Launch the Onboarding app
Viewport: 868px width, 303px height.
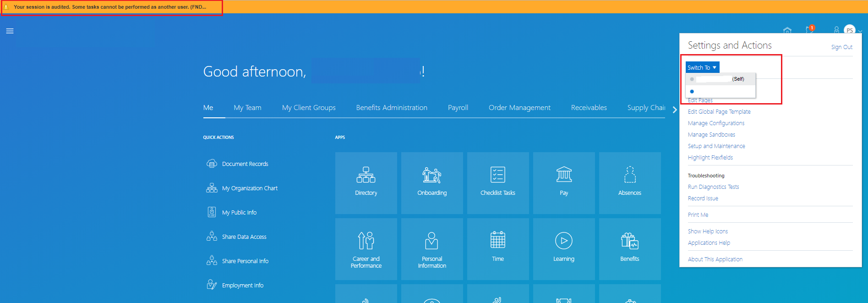(x=431, y=182)
